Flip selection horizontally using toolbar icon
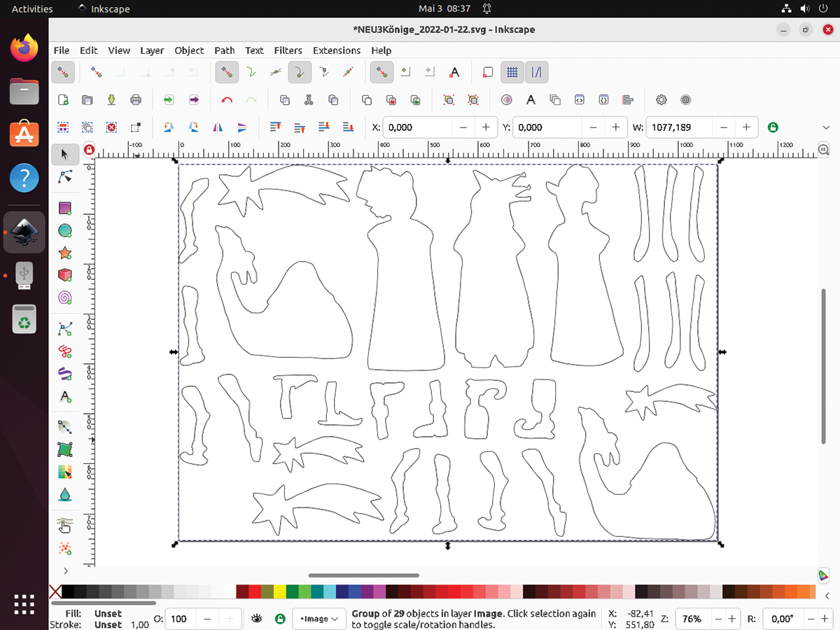This screenshot has height=630, width=840. point(218,127)
